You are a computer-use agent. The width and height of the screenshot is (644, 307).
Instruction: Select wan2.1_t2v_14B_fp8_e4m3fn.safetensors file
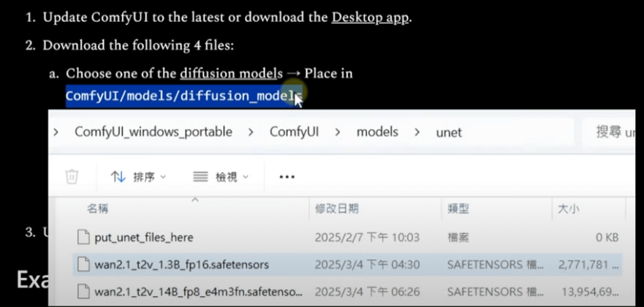pos(198,292)
